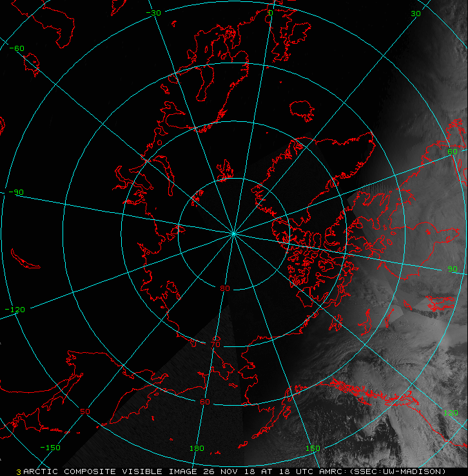This screenshot has height=476, width=468.
Task: Click the green 90 longitude label
Action: click(453, 269)
